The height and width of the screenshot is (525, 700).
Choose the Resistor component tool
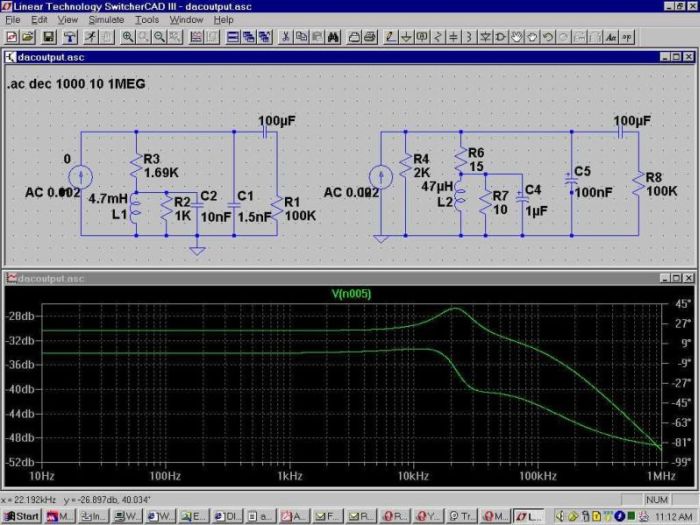[439, 37]
